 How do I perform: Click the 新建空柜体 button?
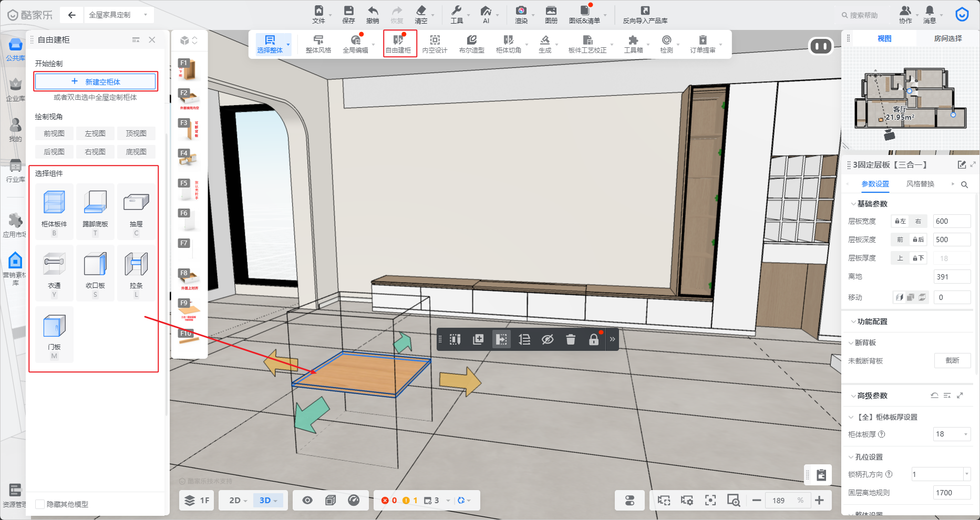coord(96,81)
